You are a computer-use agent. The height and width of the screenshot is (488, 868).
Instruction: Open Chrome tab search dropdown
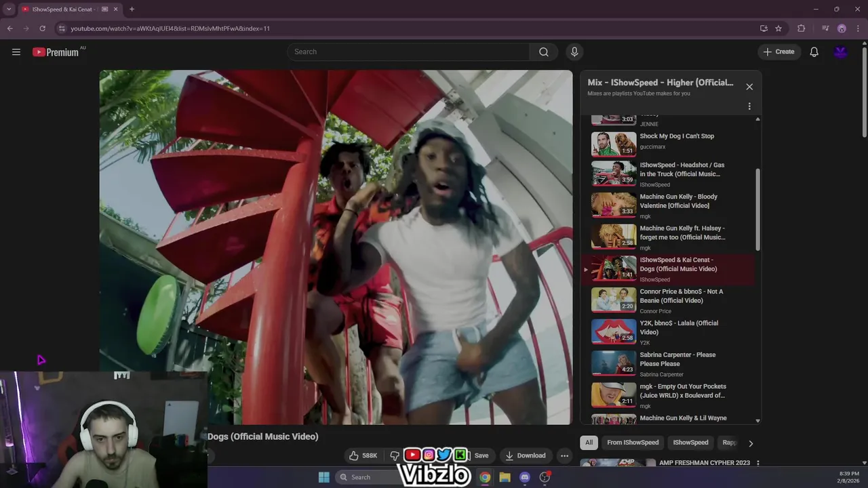click(9, 9)
